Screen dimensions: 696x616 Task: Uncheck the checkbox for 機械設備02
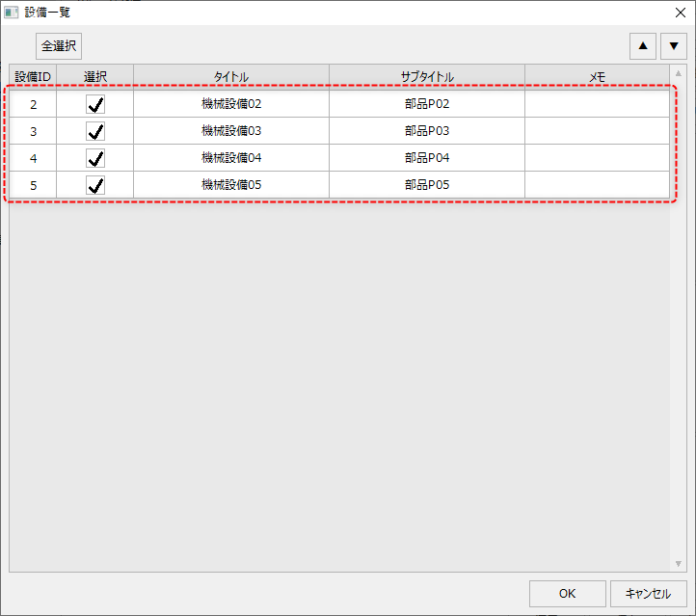click(95, 104)
